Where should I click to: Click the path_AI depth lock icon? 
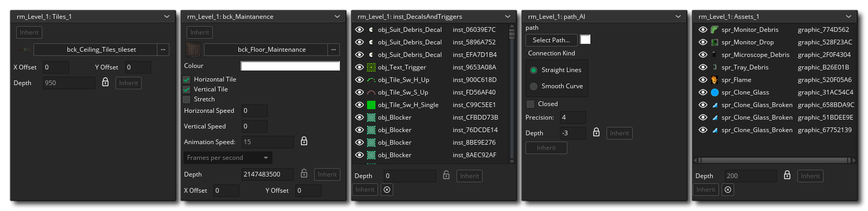tap(596, 133)
